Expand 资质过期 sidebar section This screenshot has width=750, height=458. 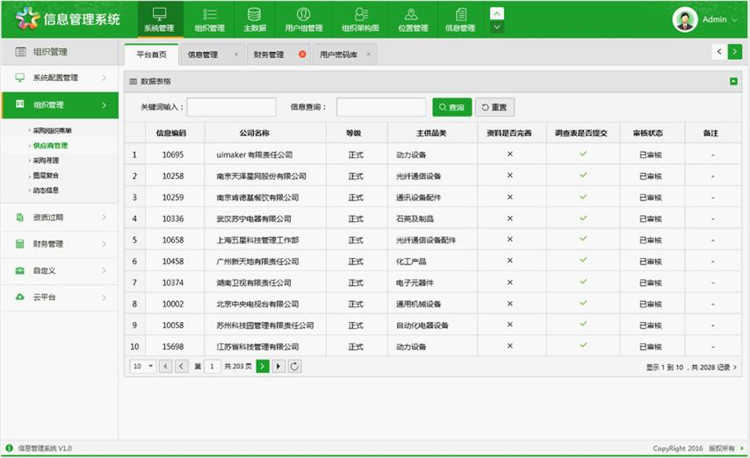tap(60, 218)
